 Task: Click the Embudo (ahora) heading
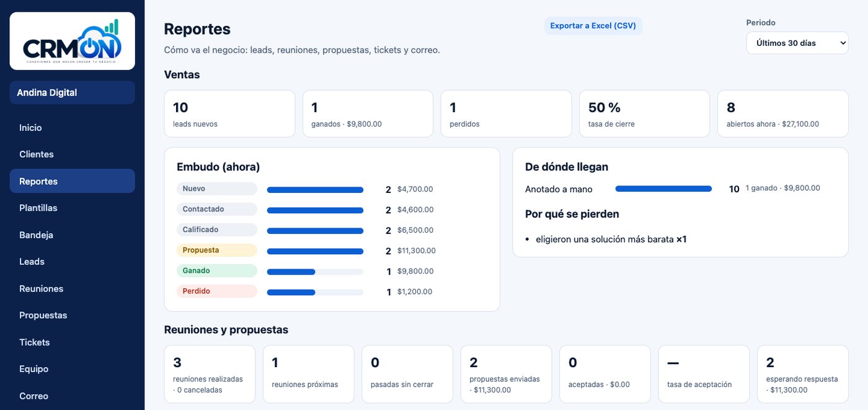(x=218, y=167)
